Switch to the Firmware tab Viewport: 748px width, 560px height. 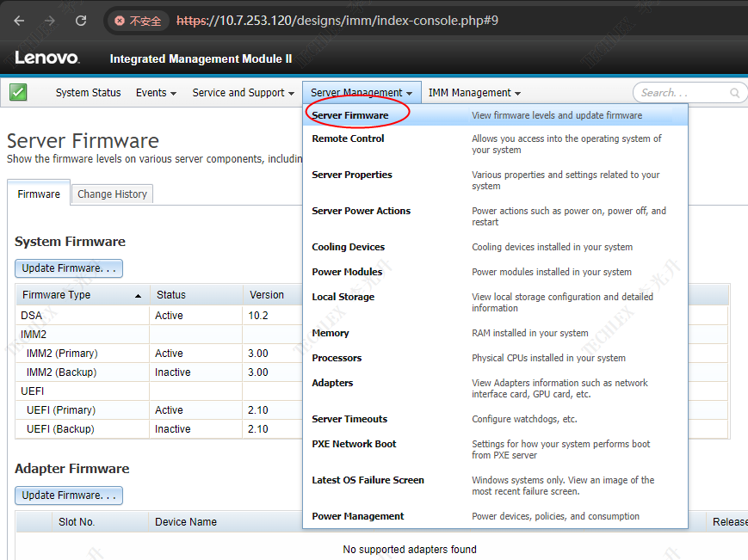[39, 194]
